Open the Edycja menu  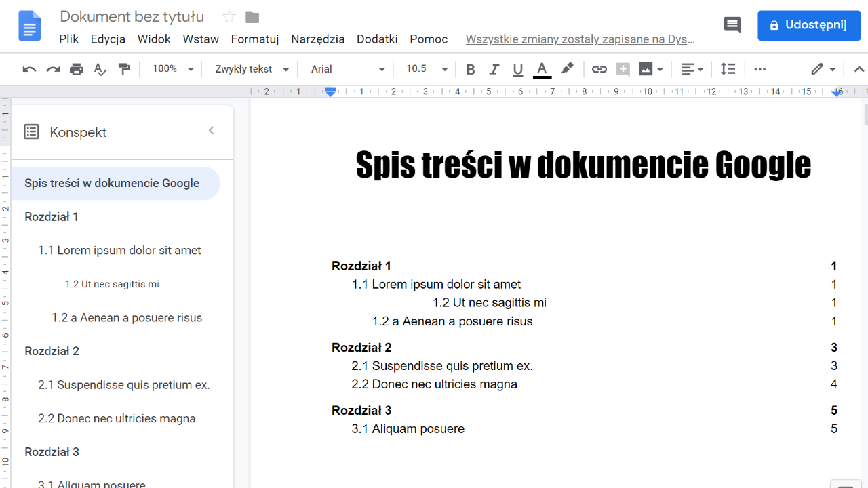click(108, 39)
